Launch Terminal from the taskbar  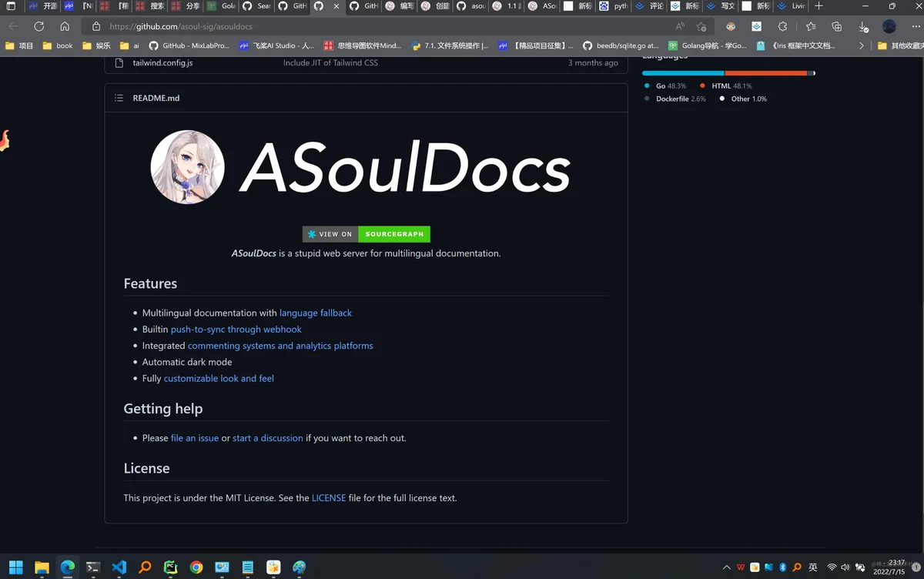pyautogui.click(x=93, y=567)
